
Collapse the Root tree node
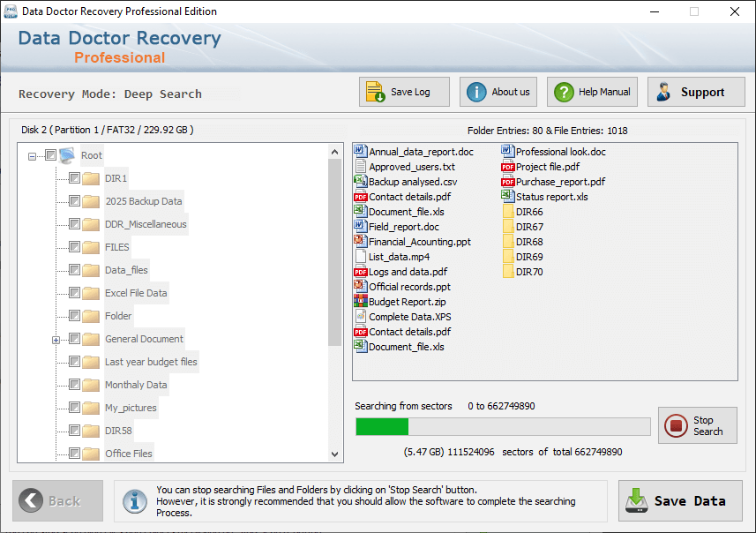(32, 156)
